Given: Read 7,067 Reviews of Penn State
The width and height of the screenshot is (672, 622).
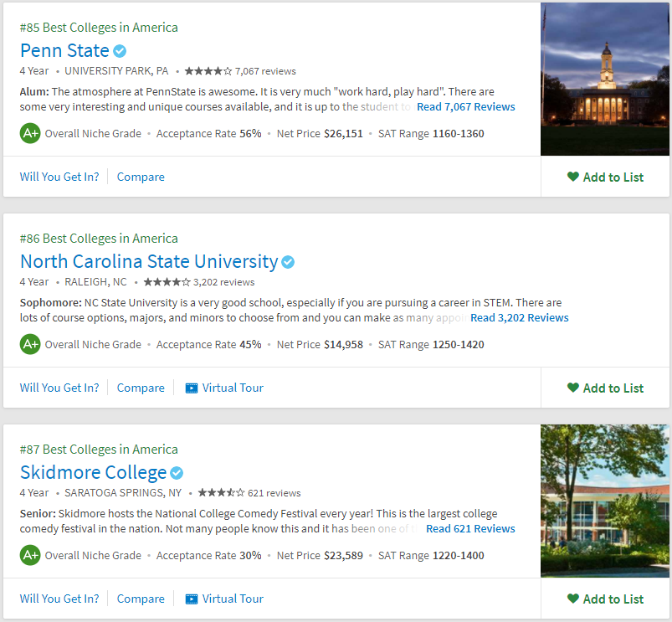Looking at the screenshot, I should [466, 107].
